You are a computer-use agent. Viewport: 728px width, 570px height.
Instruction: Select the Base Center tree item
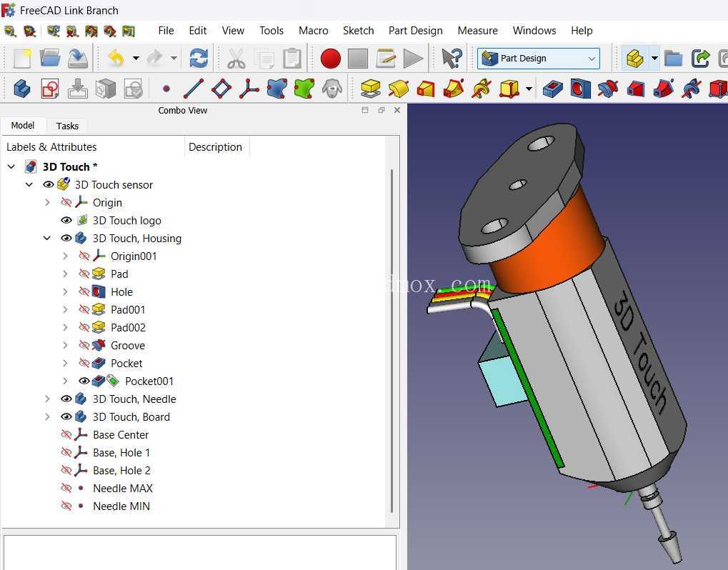tap(120, 435)
